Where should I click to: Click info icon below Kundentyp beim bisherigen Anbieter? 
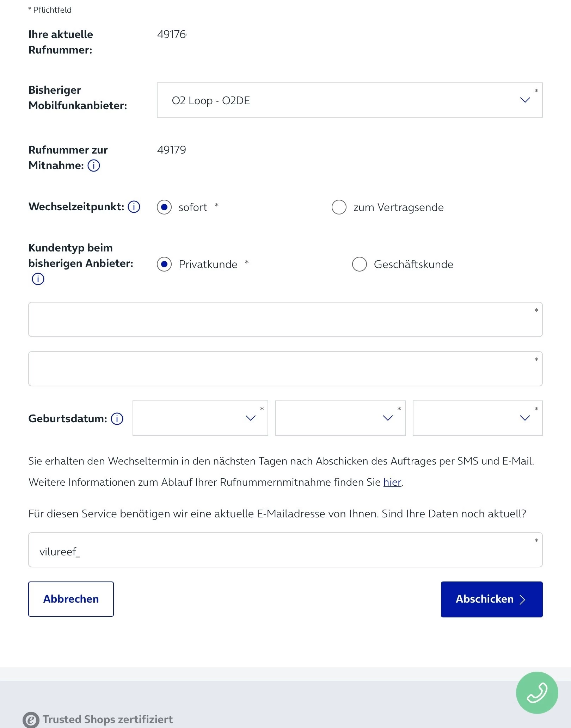(38, 279)
